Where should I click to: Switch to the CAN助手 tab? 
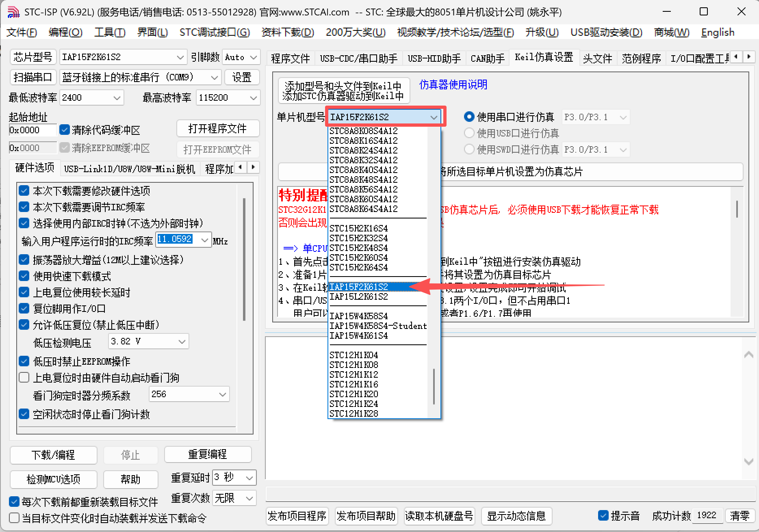488,58
